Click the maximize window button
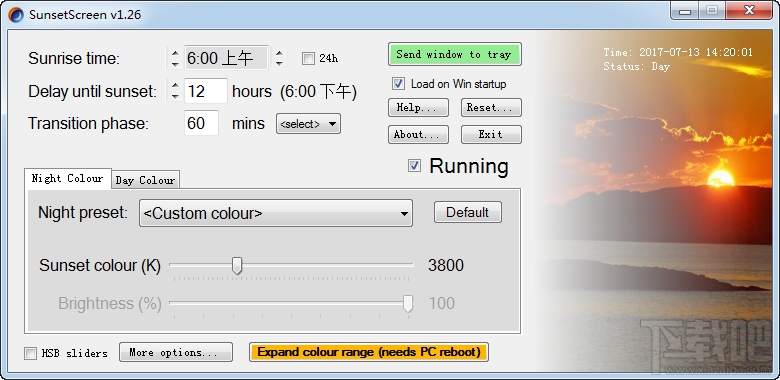The image size is (780, 380). [x=712, y=11]
